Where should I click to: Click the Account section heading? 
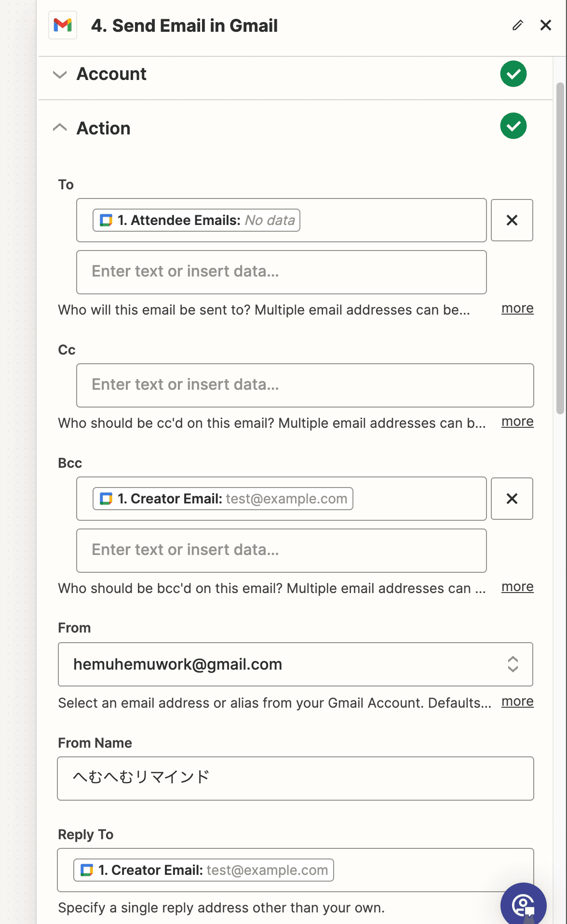[x=111, y=74]
